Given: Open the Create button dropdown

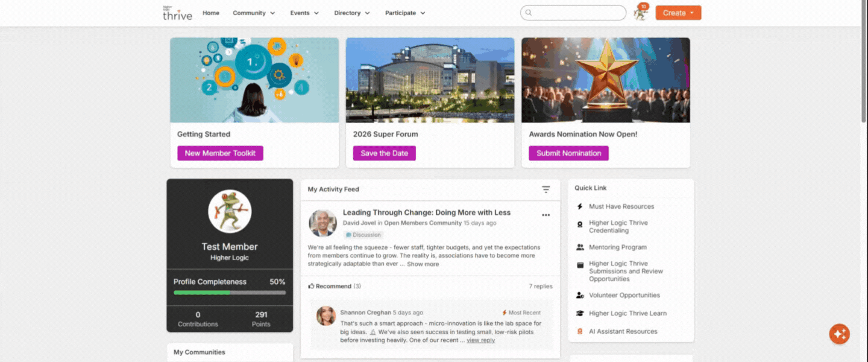Looking at the screenshot, I should coord(678,13).
